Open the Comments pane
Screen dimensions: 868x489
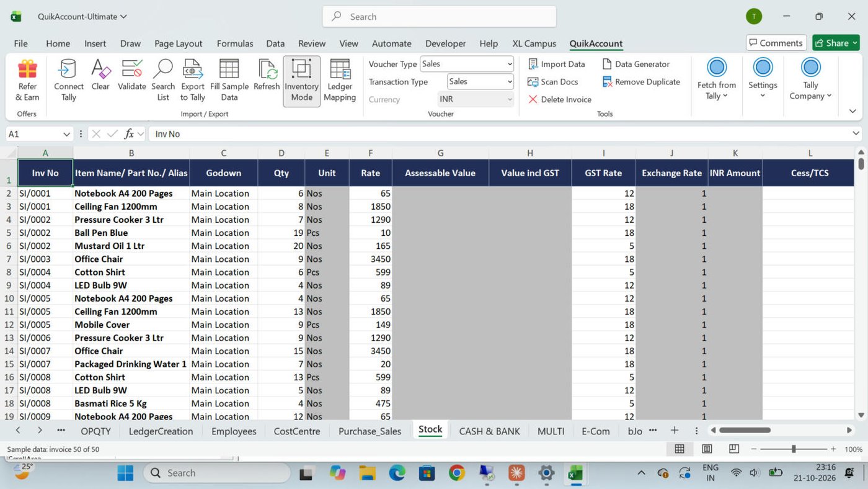776,43
